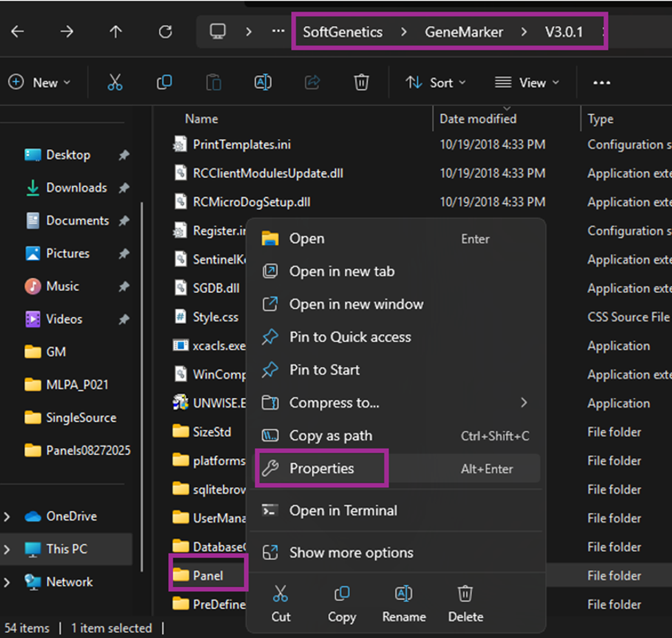Click Delete icon in context menu
The height and width of the screenshot is (638, 672).
[x=465, y=594]
